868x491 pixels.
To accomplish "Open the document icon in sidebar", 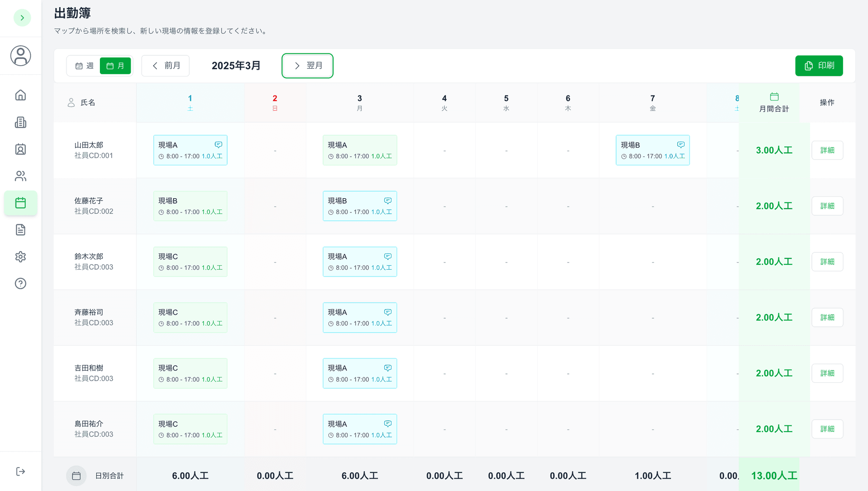I will click(x=20, y=230).
